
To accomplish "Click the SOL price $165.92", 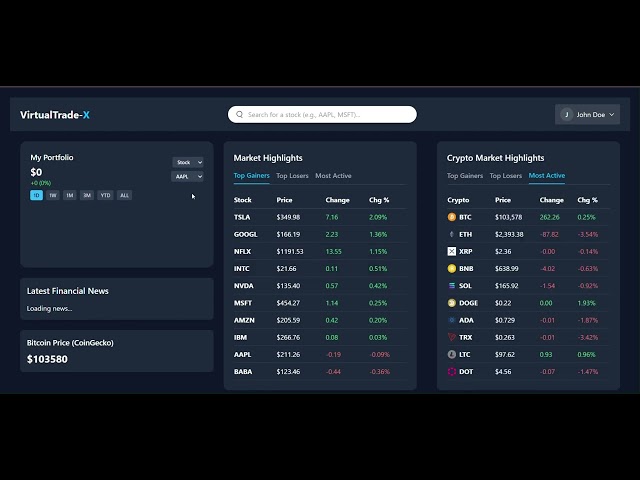I will tap(507, 286).
